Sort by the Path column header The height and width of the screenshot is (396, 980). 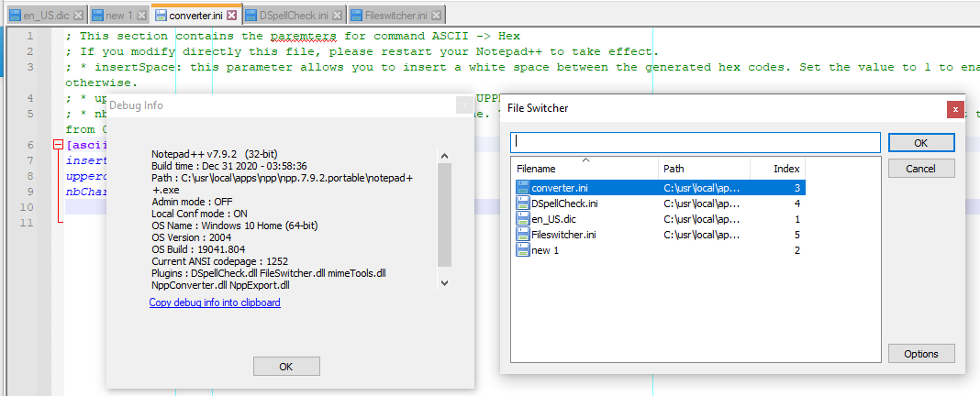(x=705, y=169)
